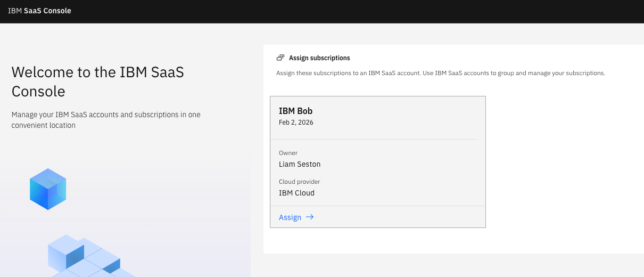644x277 pixels.
Task: Click the right arrow icon beside Assign
Action: (310, 217)
